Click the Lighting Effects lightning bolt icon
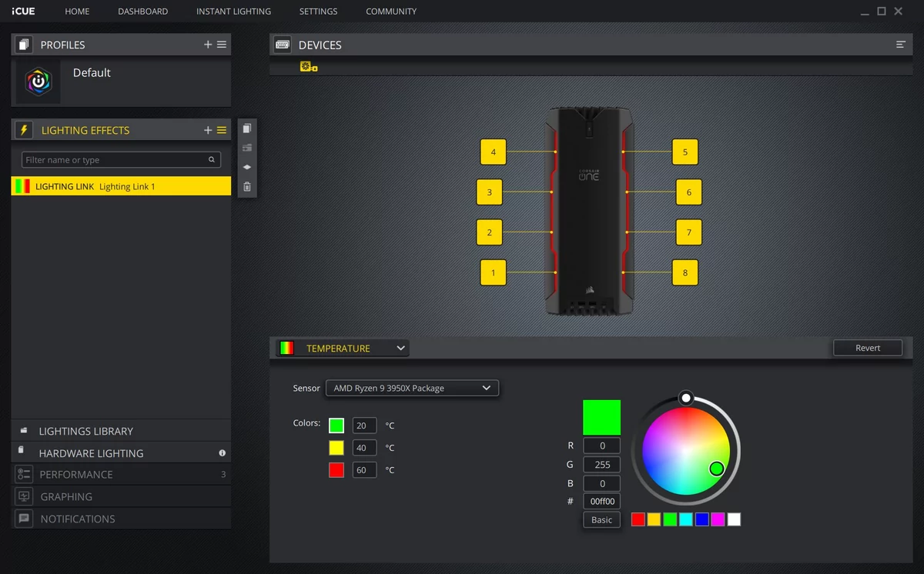 [23, 130]
